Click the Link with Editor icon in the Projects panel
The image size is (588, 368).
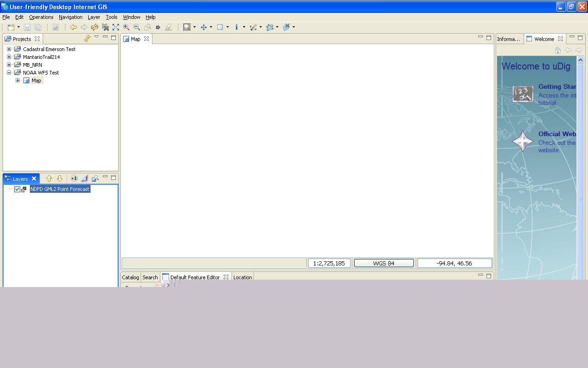(87, 39)
